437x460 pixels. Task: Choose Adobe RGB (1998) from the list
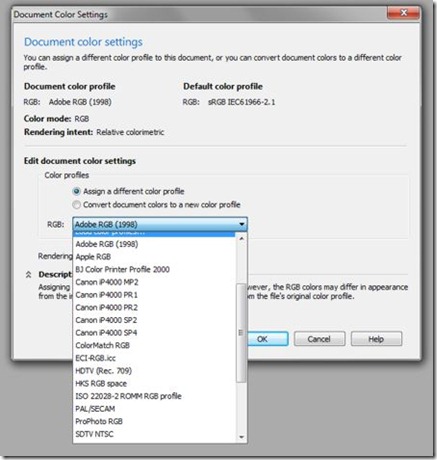[x=155, y=244]
